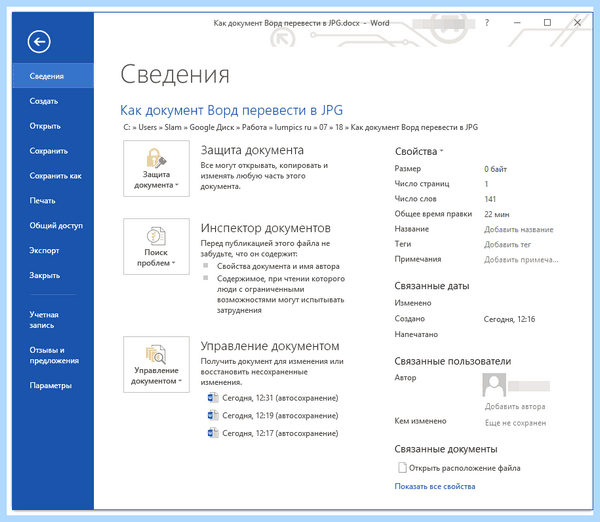Click the Число страниц label
The width and height of the screenshot is (600, 522).
pos(422,184)
